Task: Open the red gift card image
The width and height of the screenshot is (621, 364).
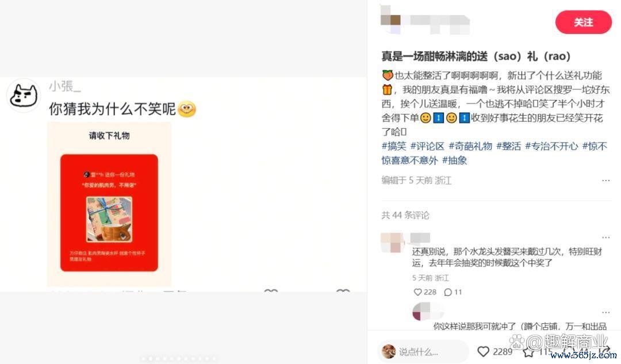Action: (x=109, y=213)
